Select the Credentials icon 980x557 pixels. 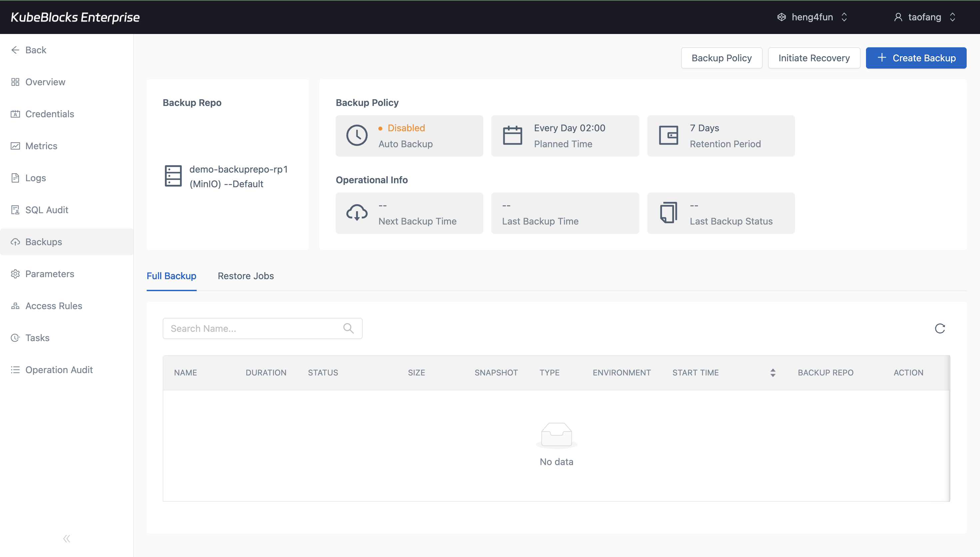tap(15, 114)
